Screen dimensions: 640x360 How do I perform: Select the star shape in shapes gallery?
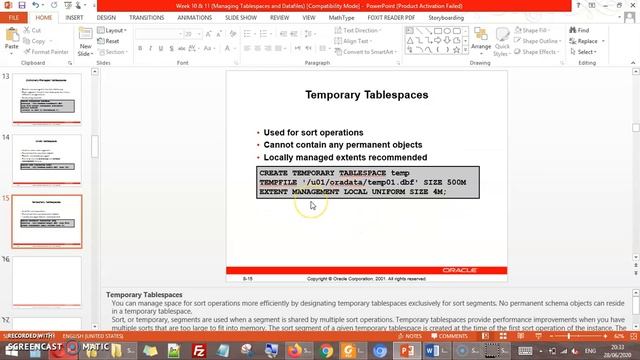click(x=457, y=50)
